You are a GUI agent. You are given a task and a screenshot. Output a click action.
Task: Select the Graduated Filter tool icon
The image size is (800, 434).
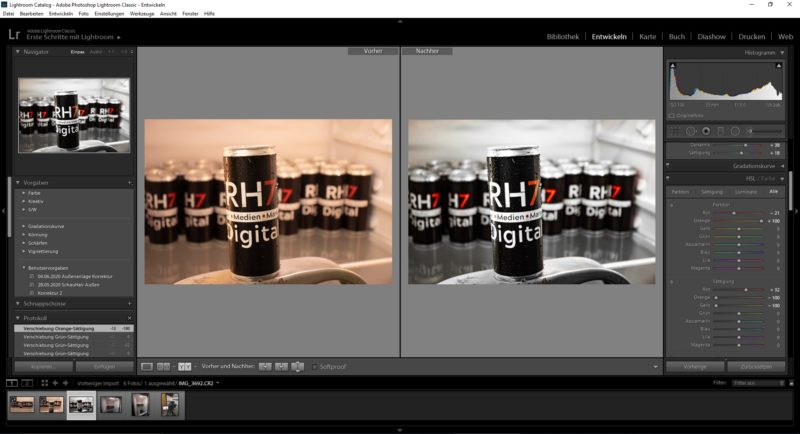point(720,132)
